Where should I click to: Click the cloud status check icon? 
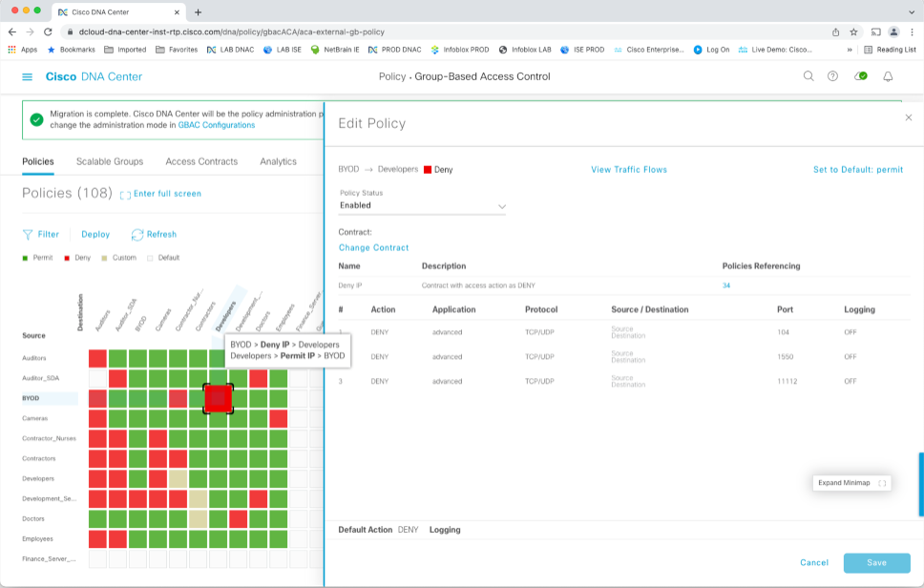coord(861,76)
